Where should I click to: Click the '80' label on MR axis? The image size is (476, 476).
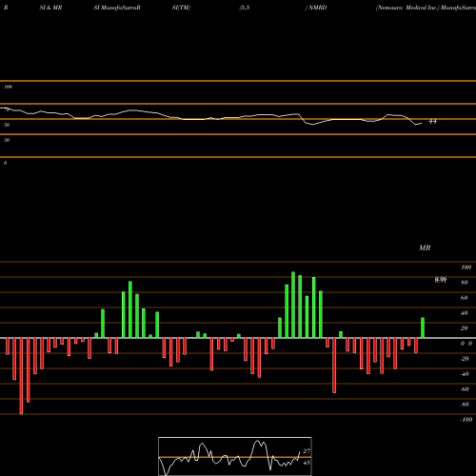465,283
